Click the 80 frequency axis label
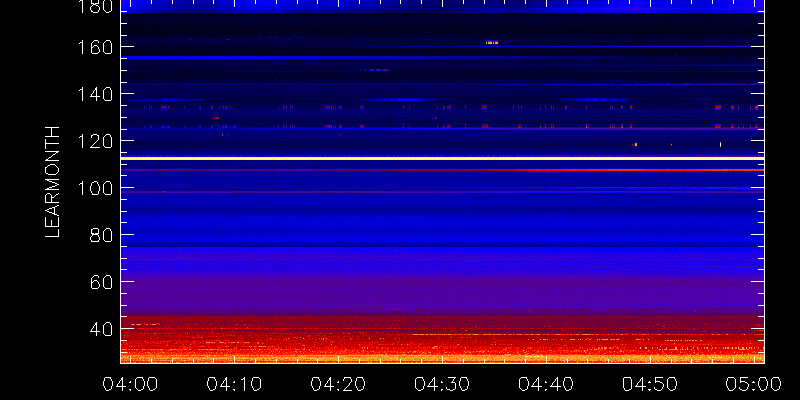This screenshot has height=400, width=800. (102, 235)
